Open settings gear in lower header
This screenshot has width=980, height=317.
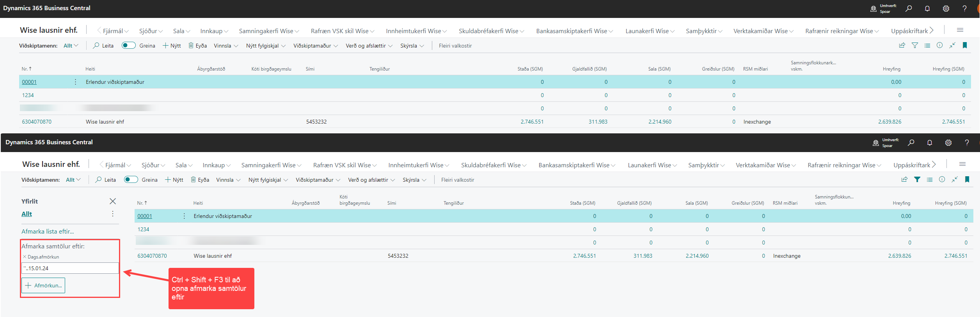pos(948,142)
